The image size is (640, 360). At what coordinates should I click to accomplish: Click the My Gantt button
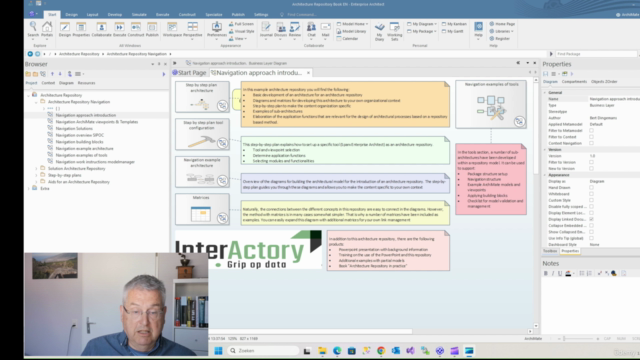pos(452,31)
